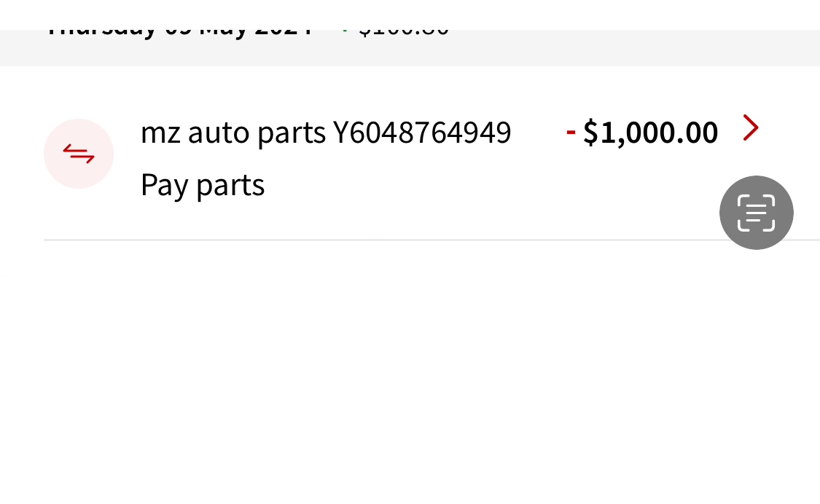Expand transaction details via red chevron
The height and width of the screenshot is (504, 820).
point(750,128)
